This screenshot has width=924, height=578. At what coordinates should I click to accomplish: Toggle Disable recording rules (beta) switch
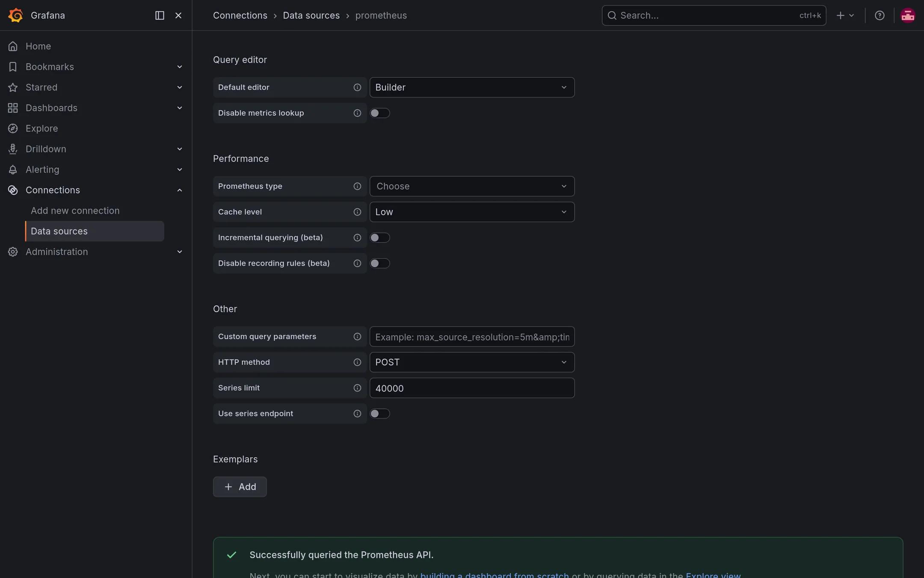click(x=380, y=263)
